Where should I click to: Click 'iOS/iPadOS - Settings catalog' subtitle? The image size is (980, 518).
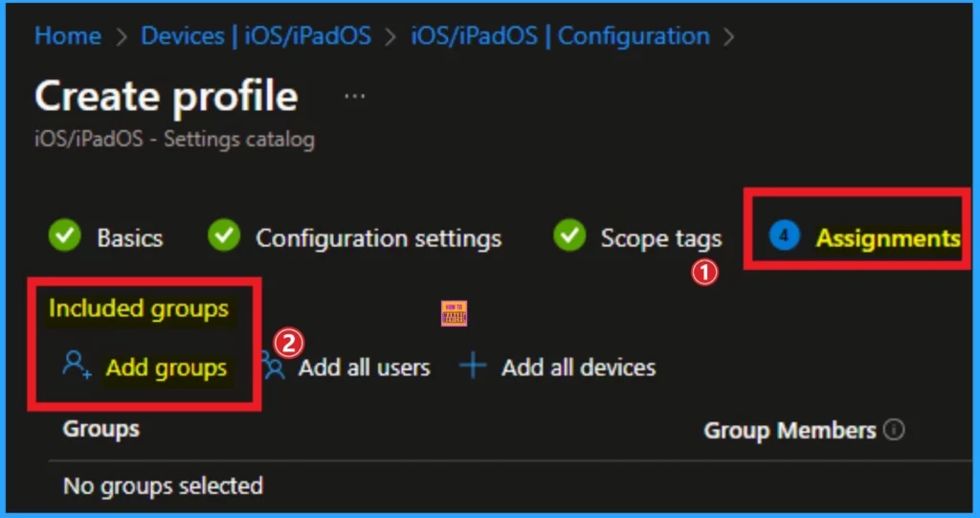174,139
